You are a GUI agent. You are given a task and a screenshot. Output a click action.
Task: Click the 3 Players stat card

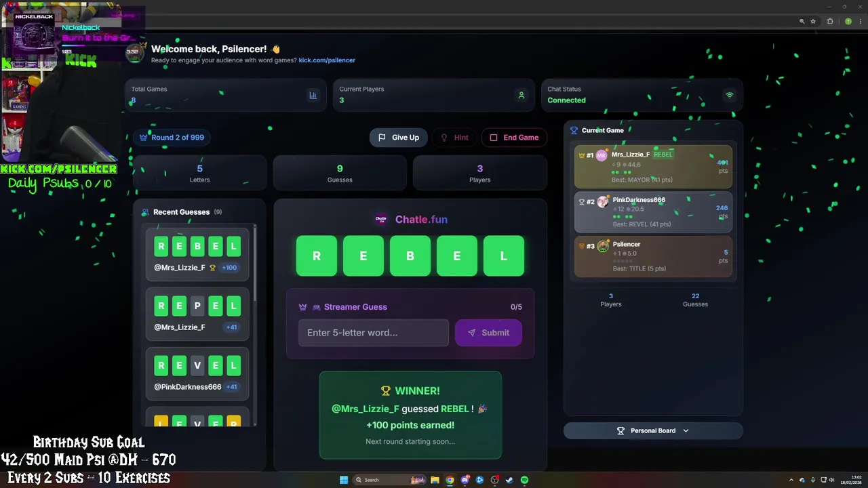pyautogui.click(x=480, y=174)
